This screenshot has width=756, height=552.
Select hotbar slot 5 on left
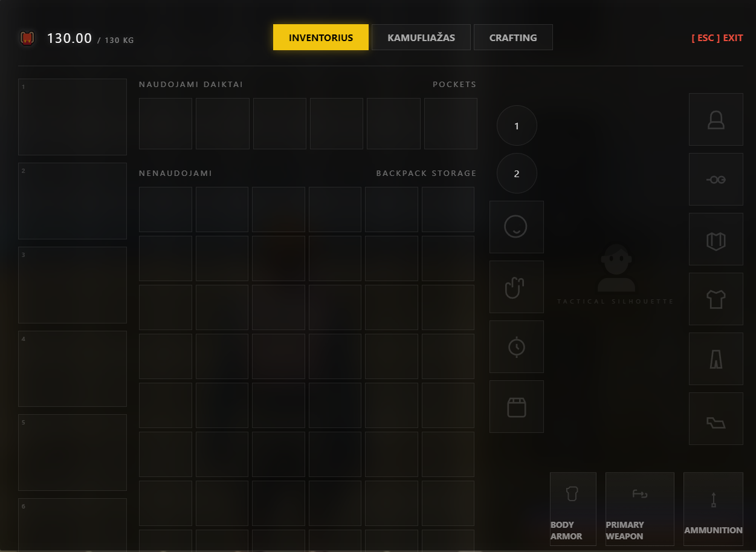pos(73,452)
